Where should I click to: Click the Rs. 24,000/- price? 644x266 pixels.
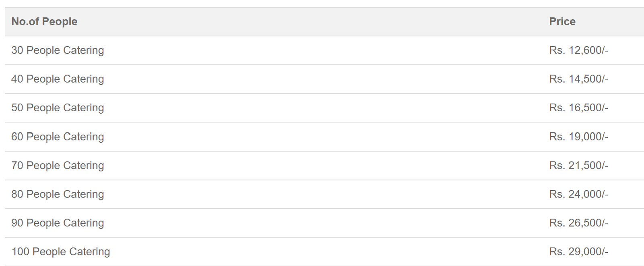point(578,194)
